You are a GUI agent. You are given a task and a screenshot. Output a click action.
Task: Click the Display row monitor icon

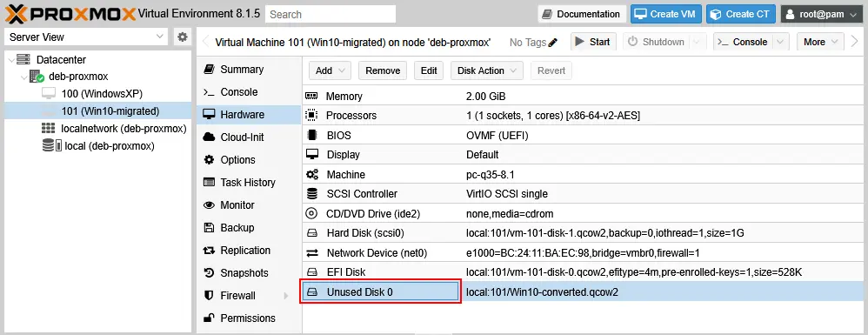coord(311,155)
